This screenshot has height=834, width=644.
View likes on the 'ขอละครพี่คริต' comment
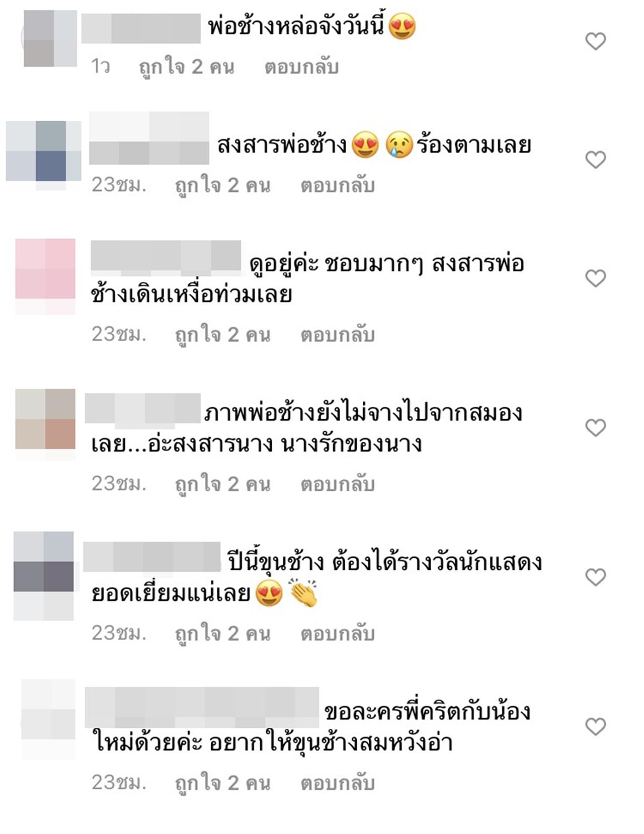tap(223, 783)
